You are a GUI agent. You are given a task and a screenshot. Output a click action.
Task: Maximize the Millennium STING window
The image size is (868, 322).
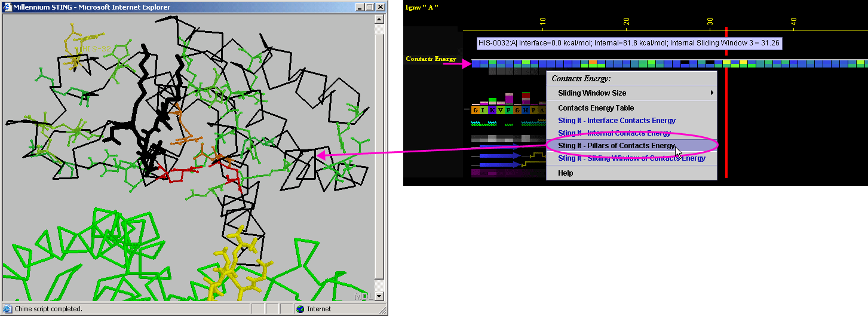click(x=369, y=7)
